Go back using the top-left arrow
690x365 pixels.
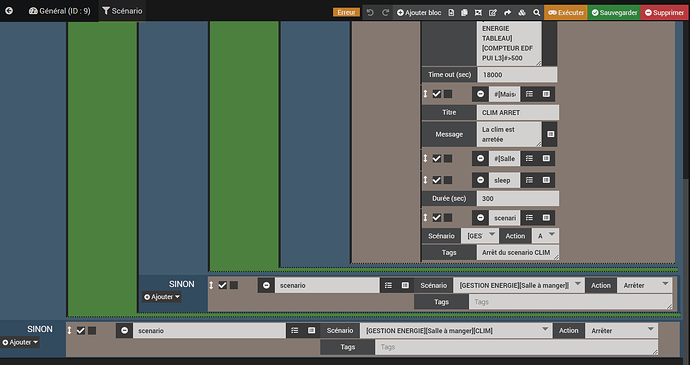coord(9,11)
